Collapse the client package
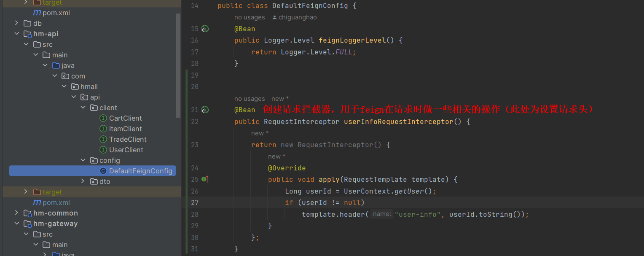Screen dimensions: 644x256 point(83,108)
